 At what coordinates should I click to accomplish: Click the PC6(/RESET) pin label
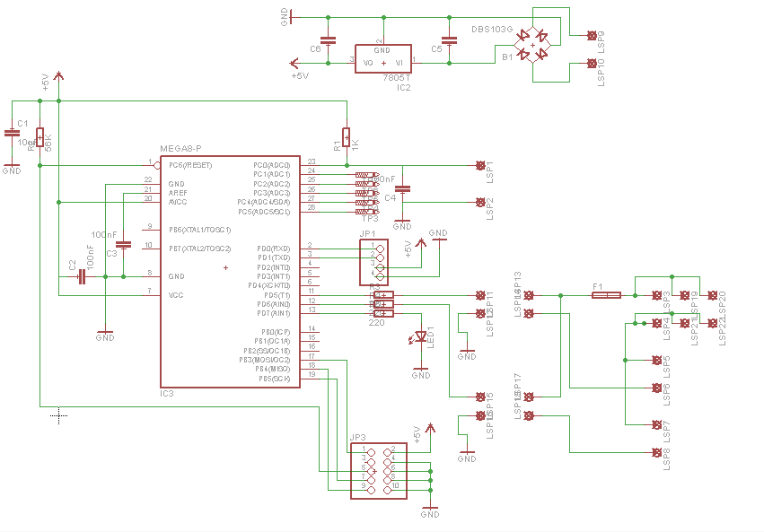point(190,165)
